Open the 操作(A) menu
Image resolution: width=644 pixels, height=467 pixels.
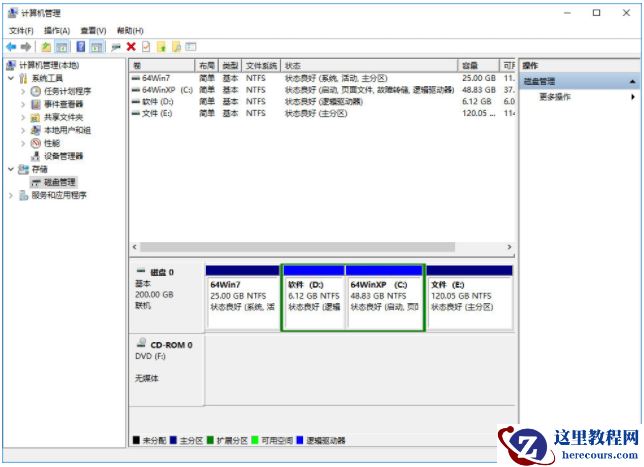(x=57, y=31)
